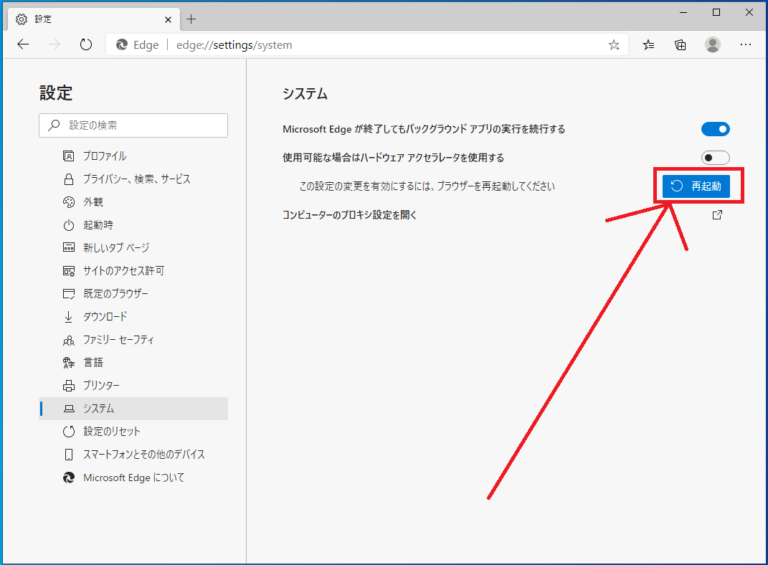Image resolution: width=768 pixels, height=565 pixels.
Task: Open ダウンロード settings
Action: 133,317
